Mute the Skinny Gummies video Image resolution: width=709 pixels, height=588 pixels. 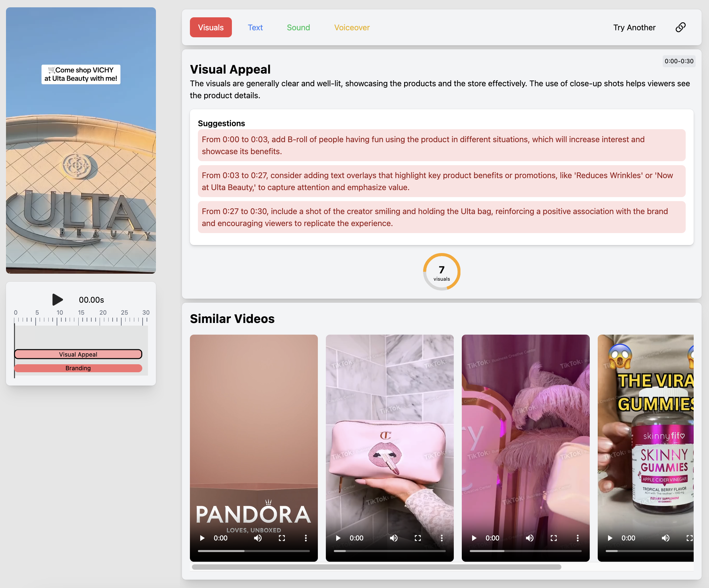(x=666, y=538)
